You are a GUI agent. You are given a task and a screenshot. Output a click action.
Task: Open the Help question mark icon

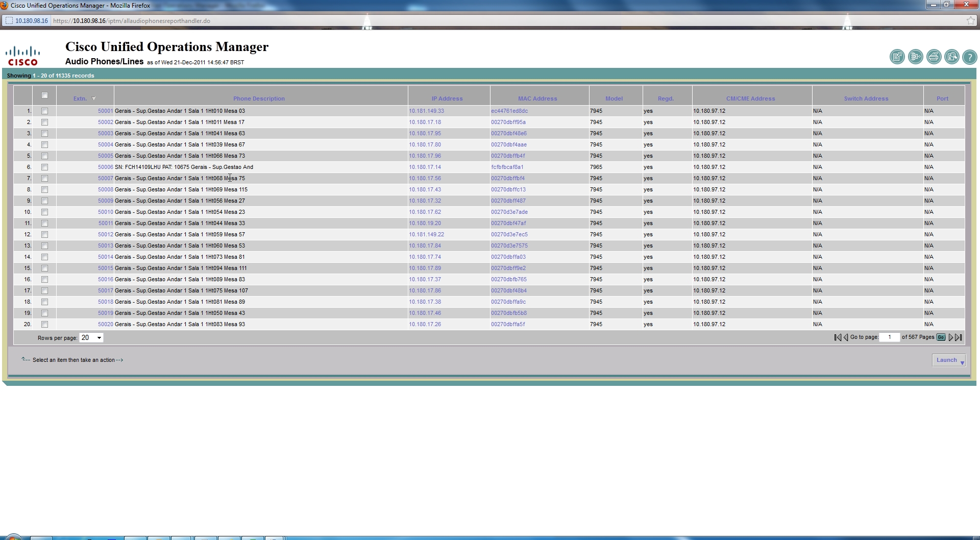[970, 57]
